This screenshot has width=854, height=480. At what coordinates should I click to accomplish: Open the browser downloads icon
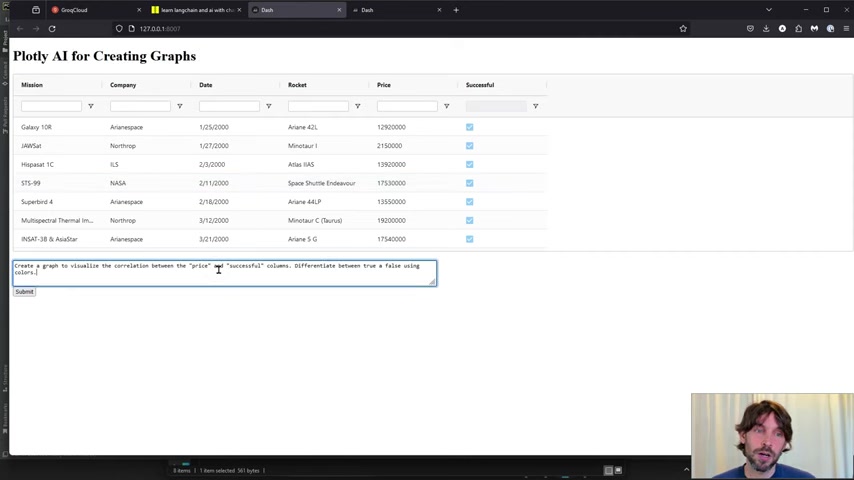[x=766, y=29]
